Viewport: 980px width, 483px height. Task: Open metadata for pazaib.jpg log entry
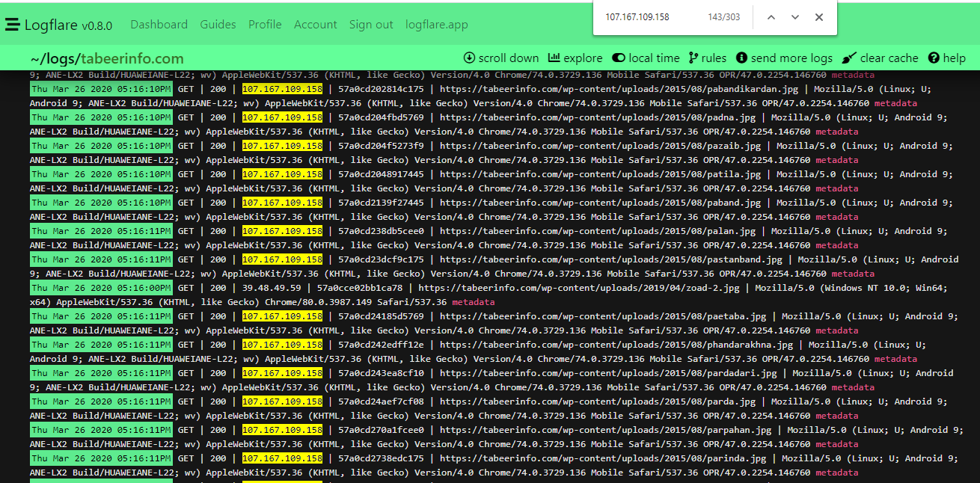pos(837,160)
